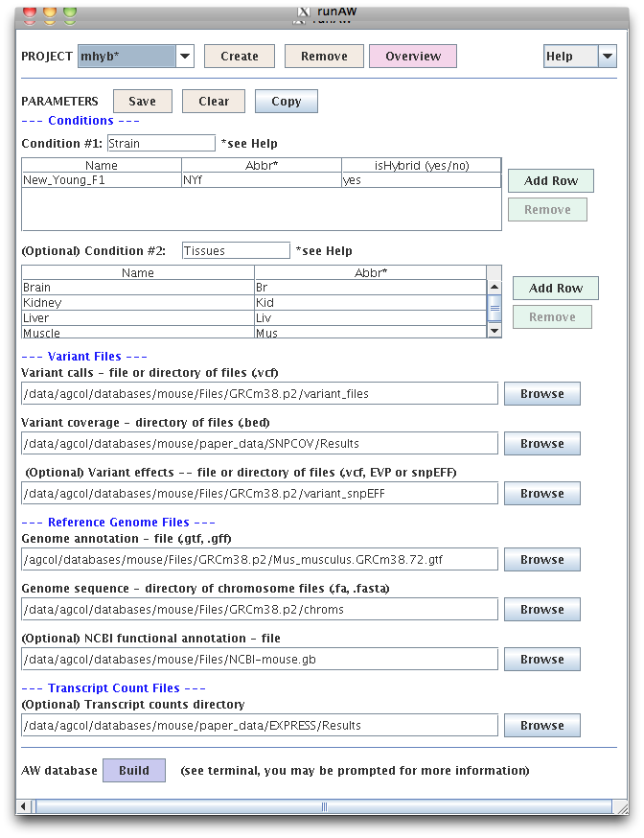Click the Create project button
This screenshot has width=644, height=838.
tap(239, 57)
